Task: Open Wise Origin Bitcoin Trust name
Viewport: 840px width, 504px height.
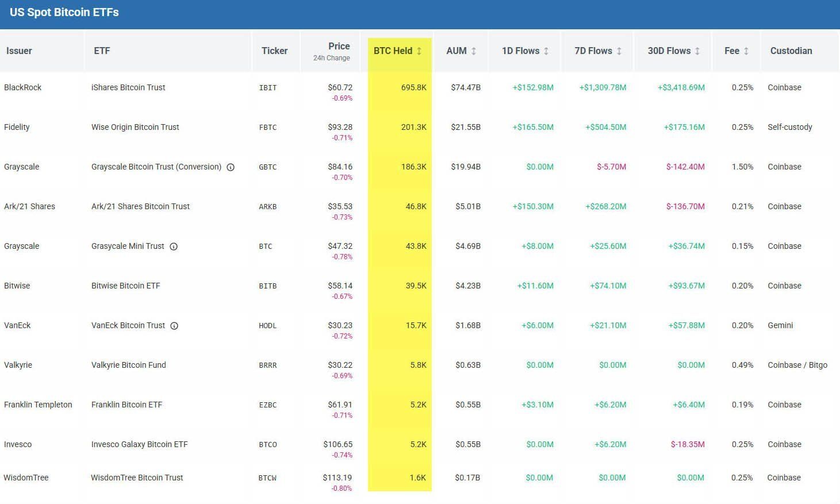Action: click(x=135, y=127)
